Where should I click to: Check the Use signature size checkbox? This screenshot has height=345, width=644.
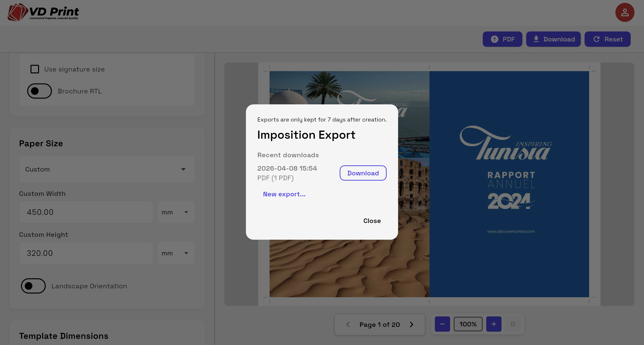click(35, 69)
